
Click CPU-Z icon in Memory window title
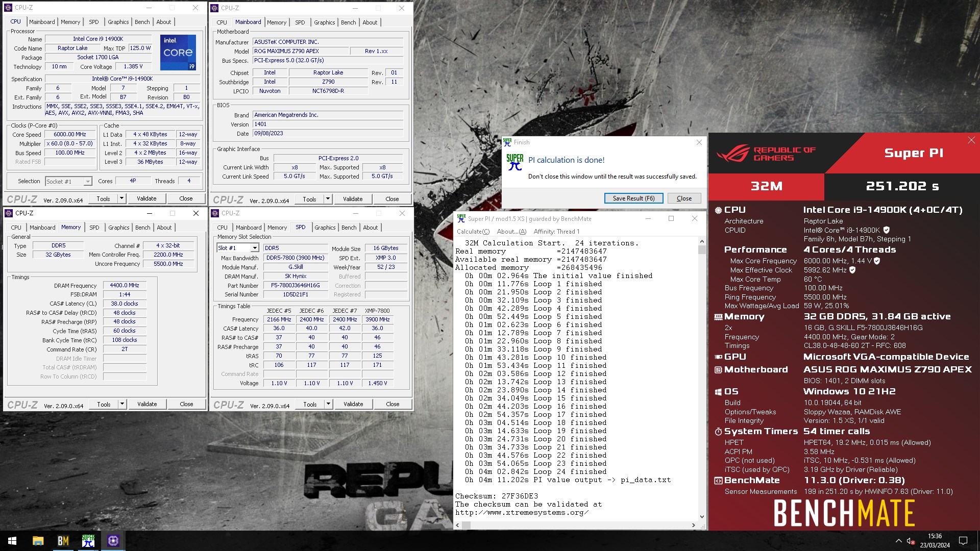coord(9,213)
